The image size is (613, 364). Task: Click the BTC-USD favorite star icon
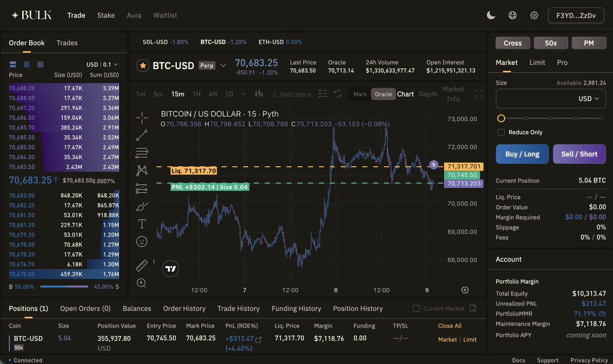[143, 65]
